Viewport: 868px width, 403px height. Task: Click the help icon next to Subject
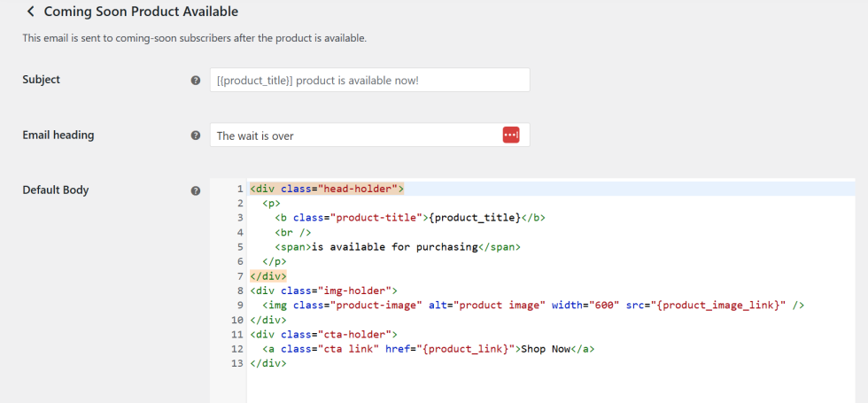point(196,80)
